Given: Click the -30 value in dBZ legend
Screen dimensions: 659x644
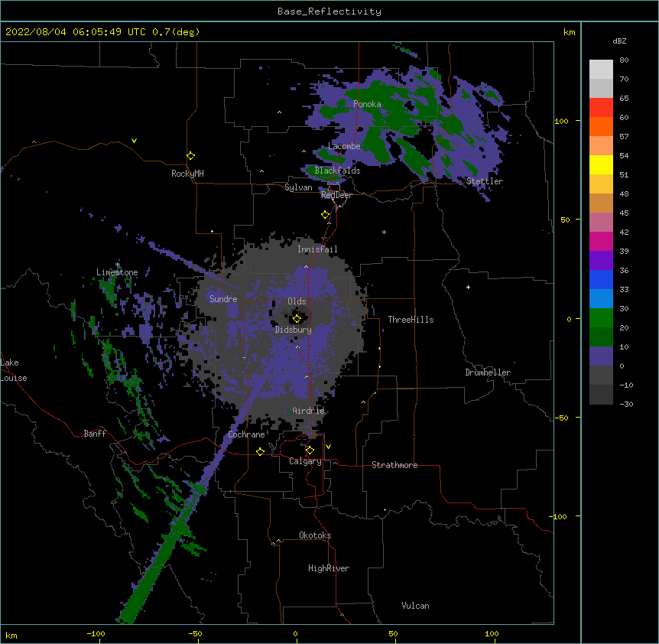Looking at the screenshot, I should pos(626,404).
